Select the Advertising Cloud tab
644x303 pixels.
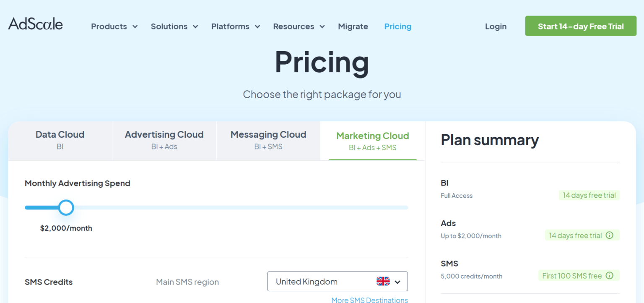click(164, 140)
